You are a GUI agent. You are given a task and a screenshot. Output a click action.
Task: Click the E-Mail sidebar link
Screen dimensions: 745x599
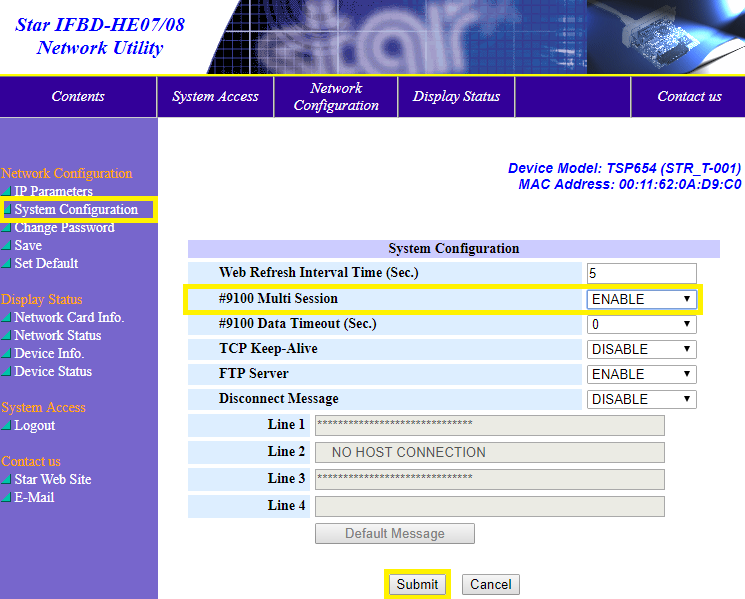pyautogui.click(x=34, y=497)
